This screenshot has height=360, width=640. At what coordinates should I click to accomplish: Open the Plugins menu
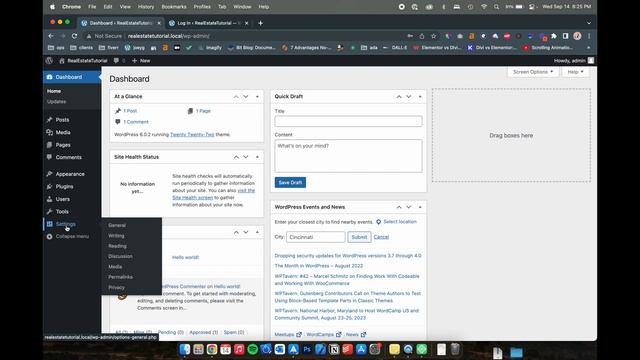pyautogui.click(x=64, y=187)
